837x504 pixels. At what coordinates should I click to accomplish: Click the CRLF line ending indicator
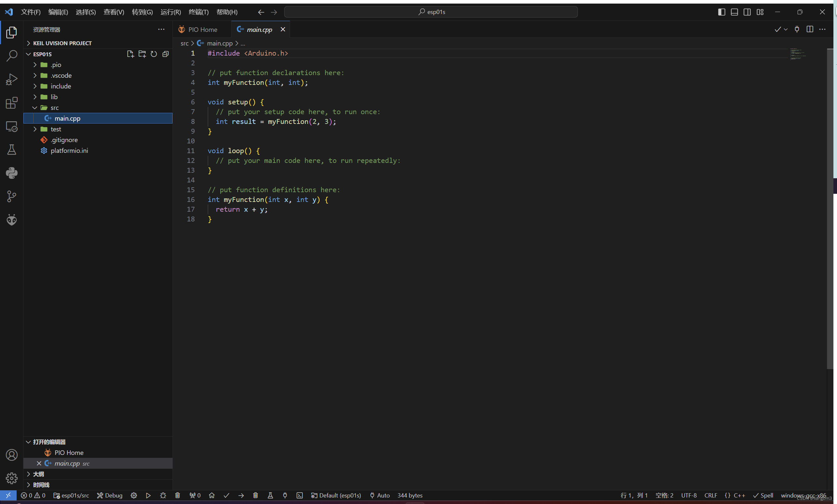coord(710,495)
